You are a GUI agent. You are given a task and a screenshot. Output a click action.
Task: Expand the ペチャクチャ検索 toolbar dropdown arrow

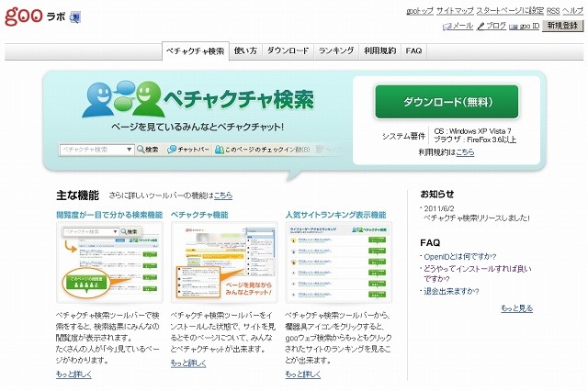pos(129,150)
